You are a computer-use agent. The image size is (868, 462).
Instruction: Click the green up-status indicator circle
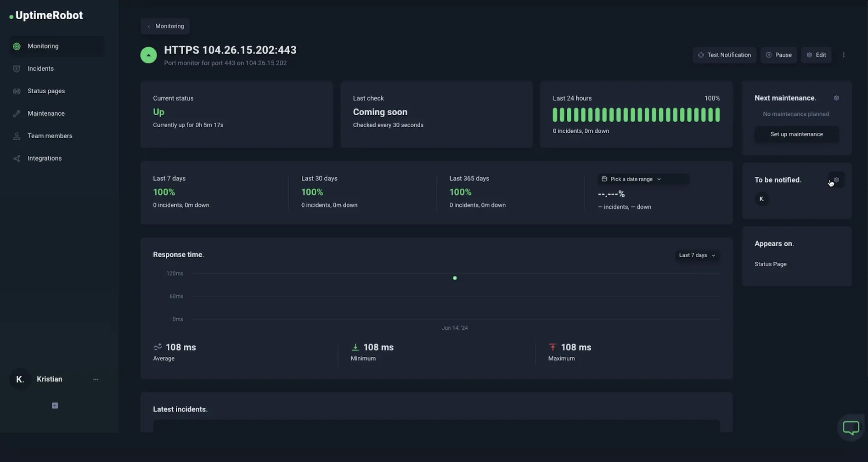[x=148, y=55]
